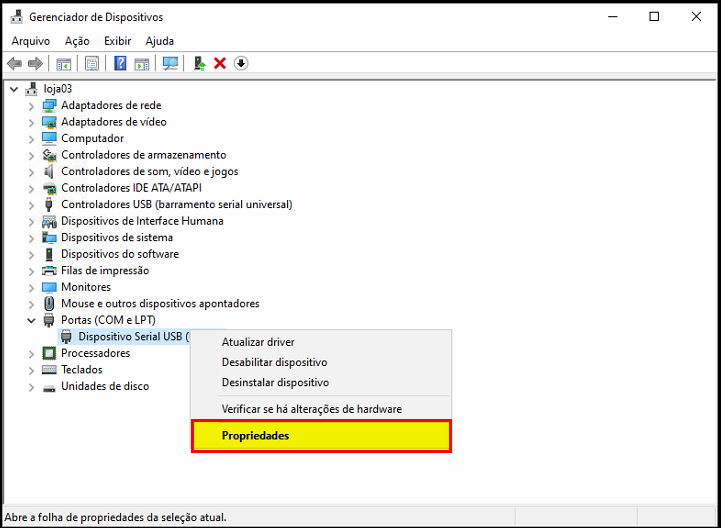Image resolution: width=721 pixels, height=528 pixels.
Task: Select the Dispositivos de sistema label
Action: (117, 238)
